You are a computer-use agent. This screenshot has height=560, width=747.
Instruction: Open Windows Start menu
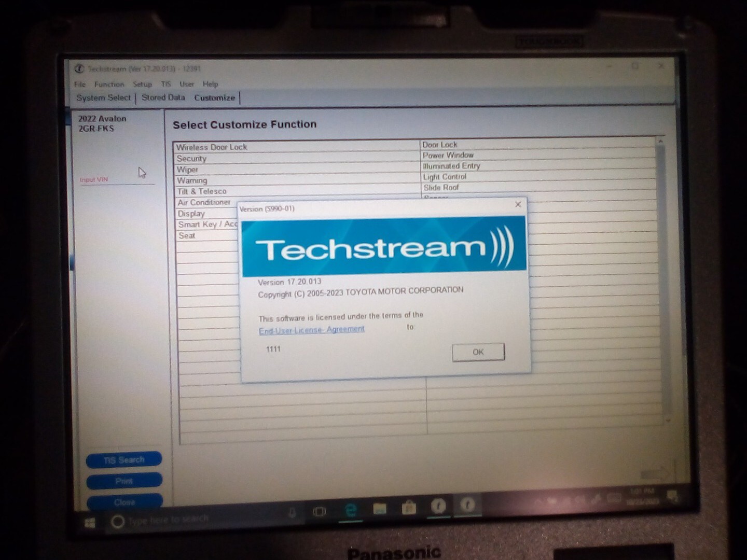[90, 523]
